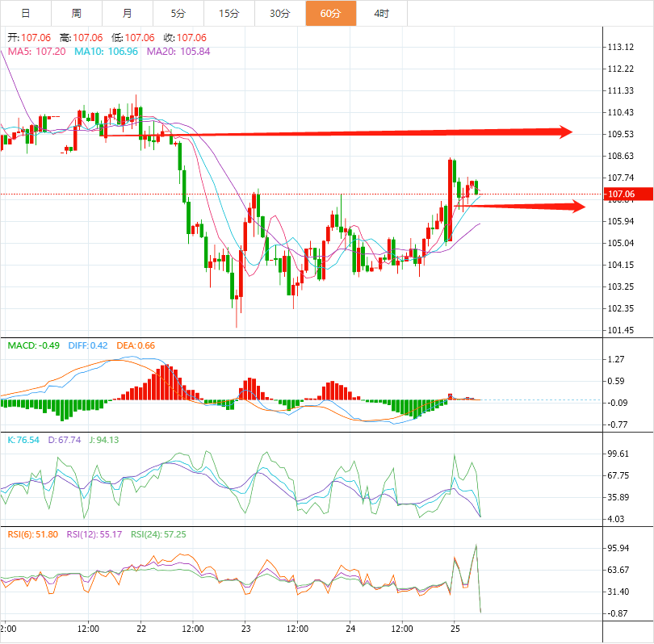Click the MACD:-0.49 label

coord(34,345)
